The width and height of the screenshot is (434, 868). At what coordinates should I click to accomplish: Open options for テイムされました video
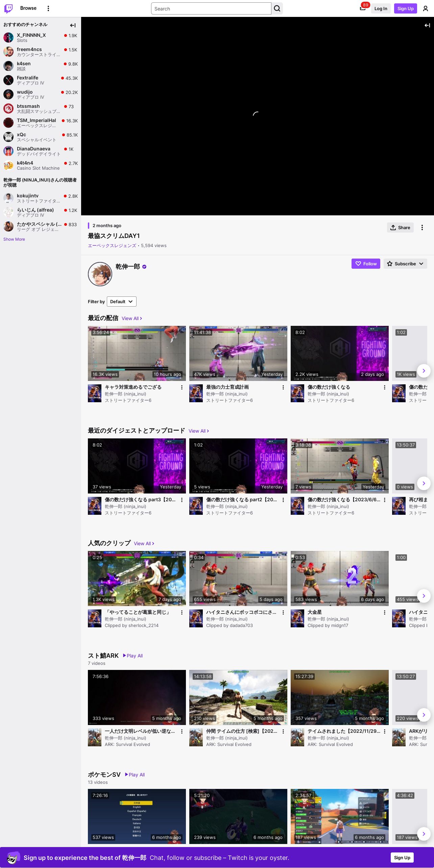384,731
